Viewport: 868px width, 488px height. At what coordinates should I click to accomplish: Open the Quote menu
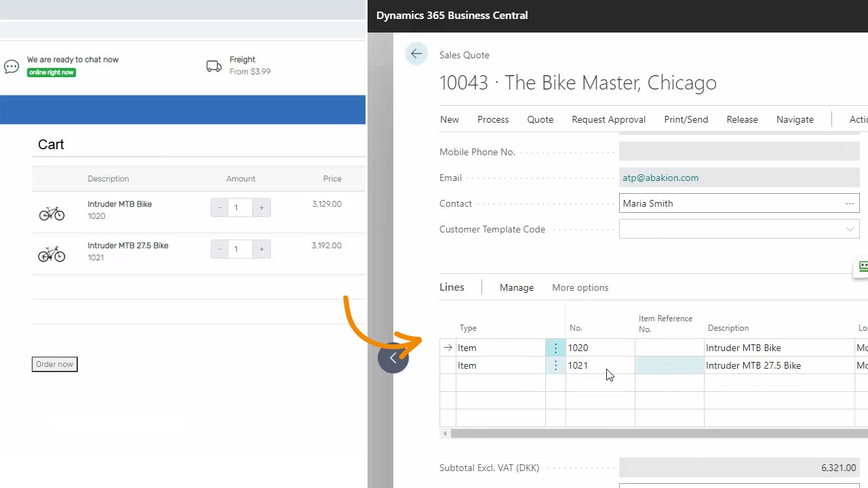coord(540,119)
